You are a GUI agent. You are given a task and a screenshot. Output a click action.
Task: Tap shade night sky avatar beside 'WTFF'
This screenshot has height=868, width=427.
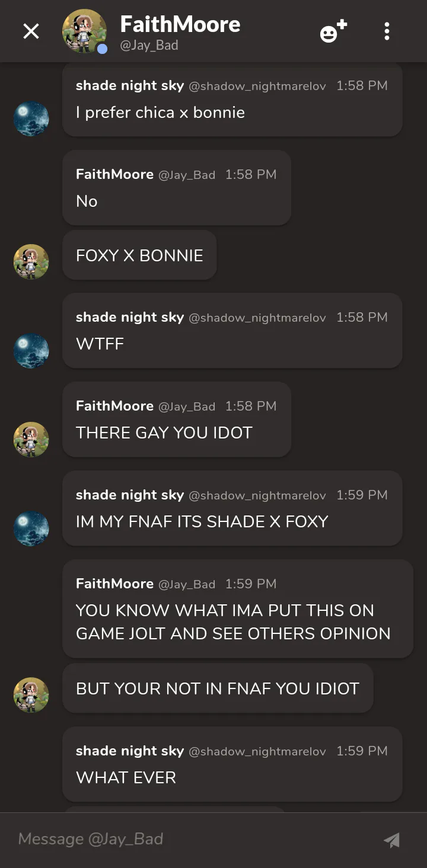(31, 351)
